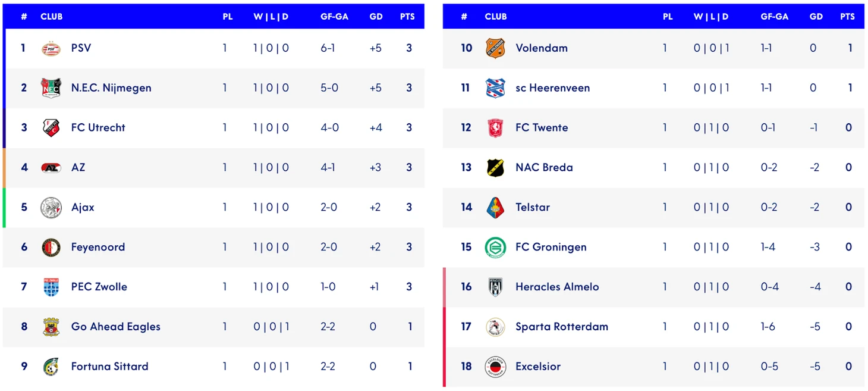Open the Sparta Rotterdam team link
Viewport: 868px width, 391px height.
click(561, 327)
